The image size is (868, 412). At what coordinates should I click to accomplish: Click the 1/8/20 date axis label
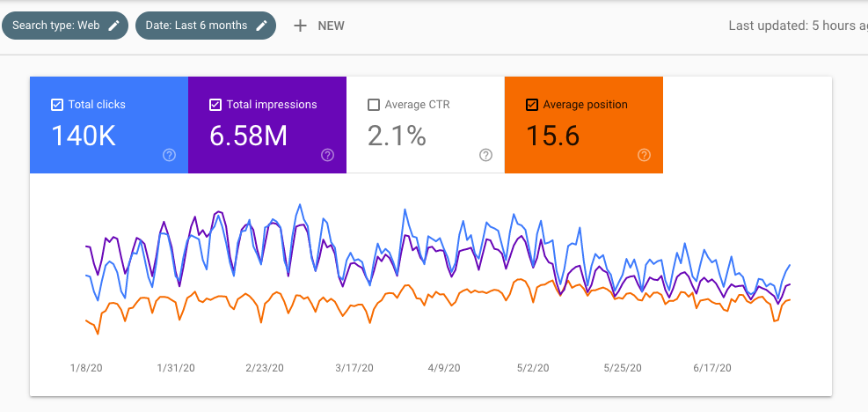pos(86,368)
